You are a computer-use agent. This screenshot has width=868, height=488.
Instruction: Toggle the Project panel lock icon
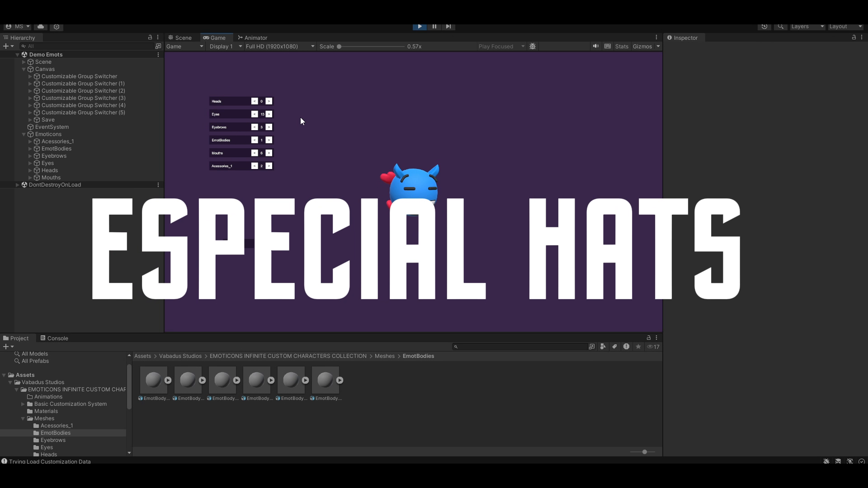click(x=649, y=338)
